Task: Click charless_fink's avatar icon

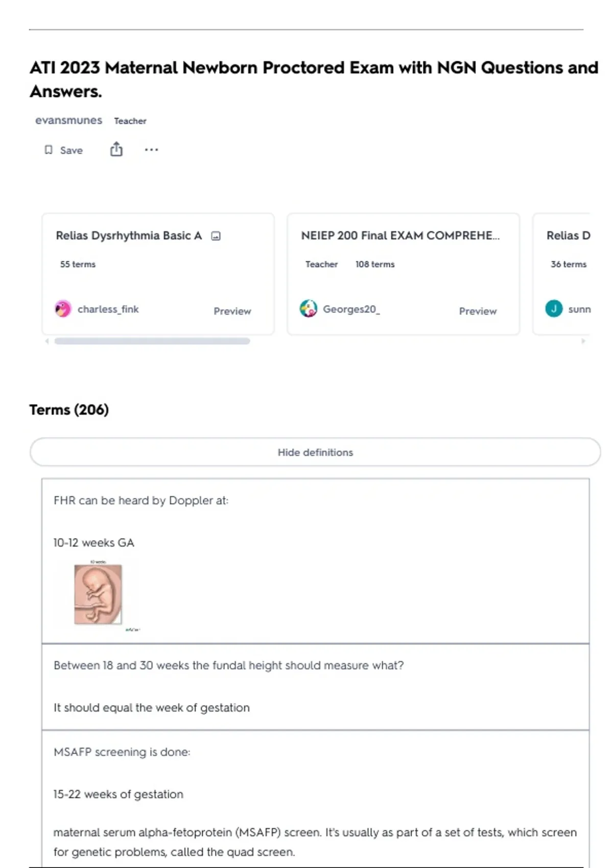Action: tap(63, 309)
